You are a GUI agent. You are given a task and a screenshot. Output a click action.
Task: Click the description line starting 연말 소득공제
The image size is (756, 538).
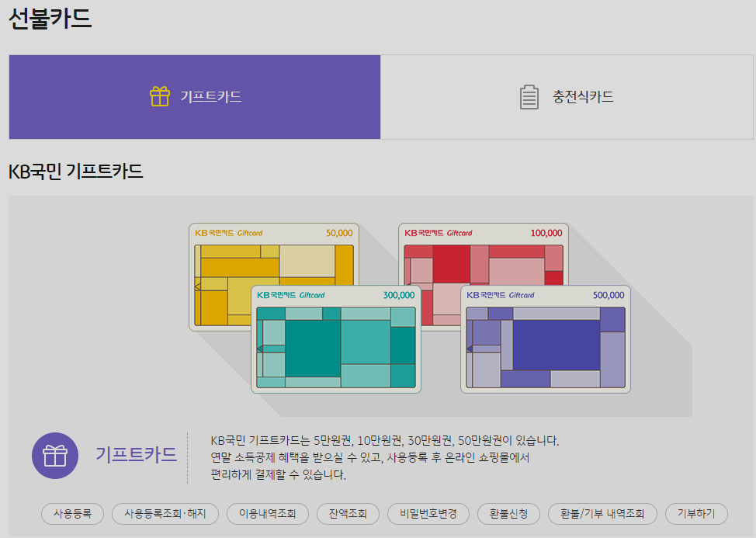(369, 457)
